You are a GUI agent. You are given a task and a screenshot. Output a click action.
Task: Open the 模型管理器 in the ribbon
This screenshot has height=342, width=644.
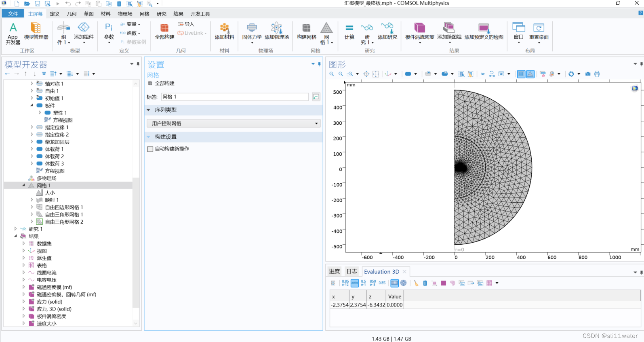point(36,31)
